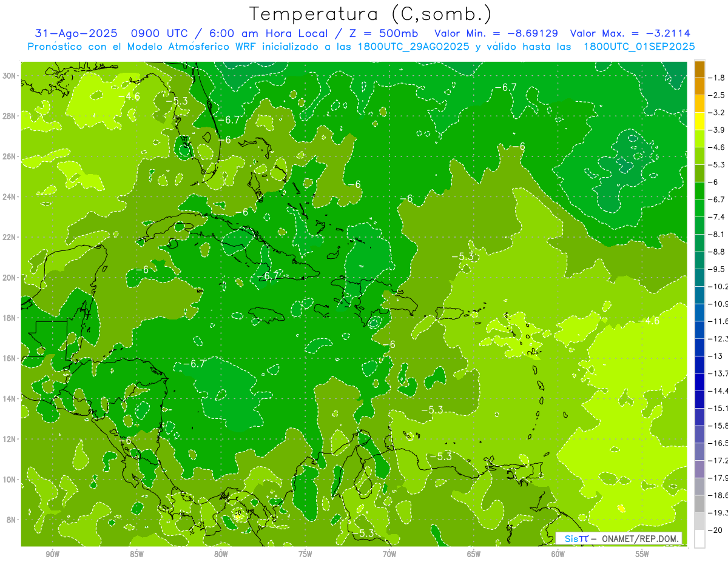Click the "30N" latitude axis label
Image resolution: width=728 pixels, height=562 pixels.
10,76
